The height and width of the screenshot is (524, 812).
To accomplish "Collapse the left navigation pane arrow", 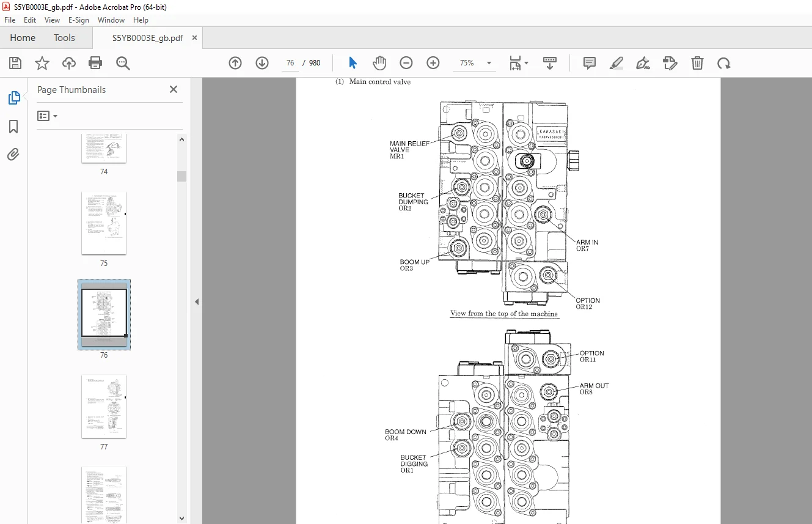I will (x=197, y=301).
